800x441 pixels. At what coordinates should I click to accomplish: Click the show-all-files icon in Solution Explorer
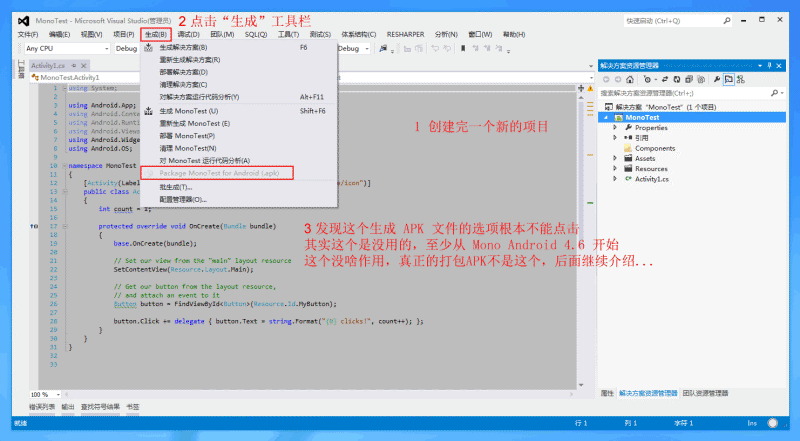702,79
